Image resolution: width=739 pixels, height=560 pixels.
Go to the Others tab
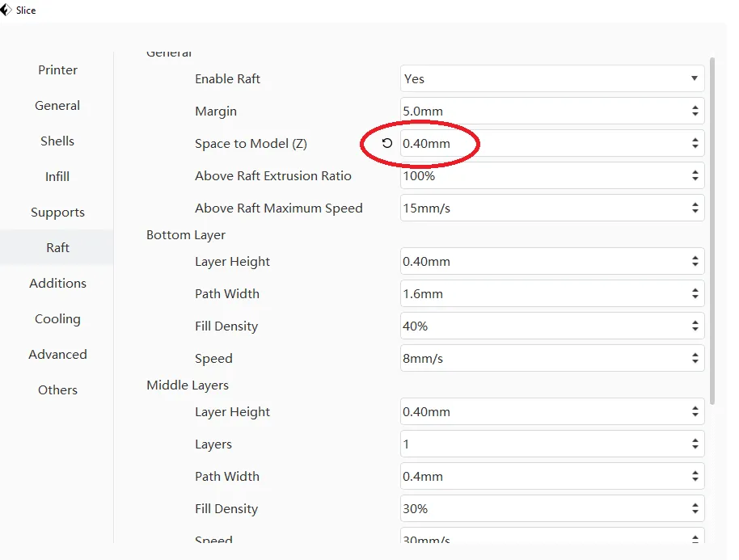click(x=57, y=390)
